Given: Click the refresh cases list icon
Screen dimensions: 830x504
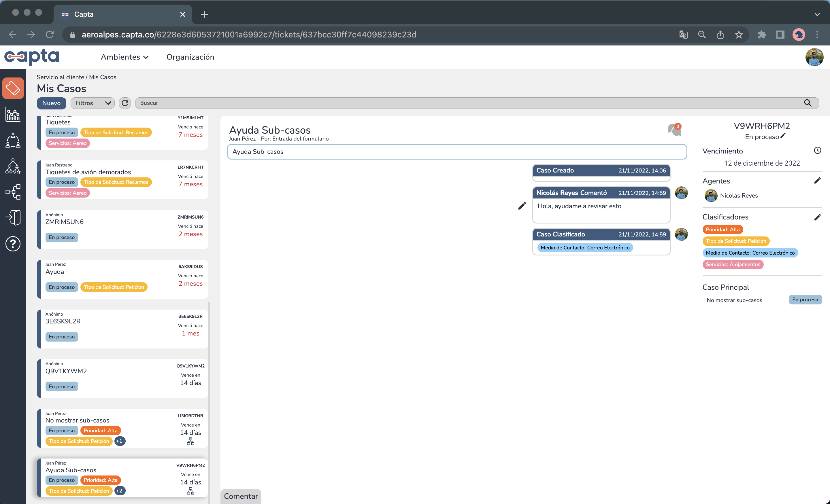Looking at the screenshot, I should 125,103.
